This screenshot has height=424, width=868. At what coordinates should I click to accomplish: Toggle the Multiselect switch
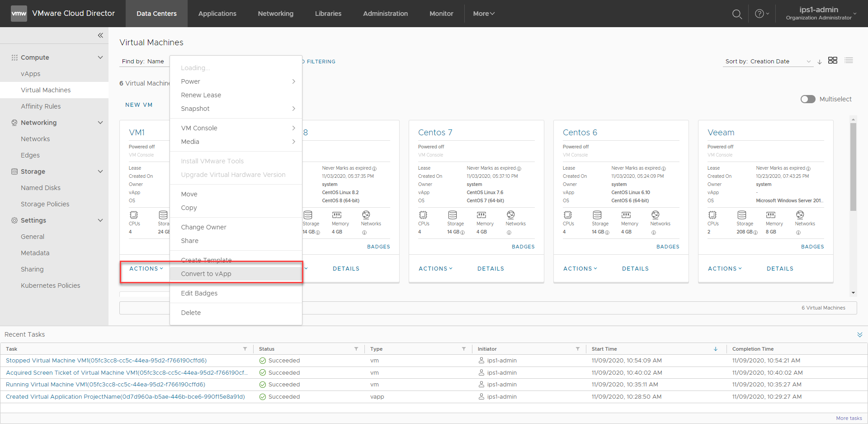tap(808, 99)
